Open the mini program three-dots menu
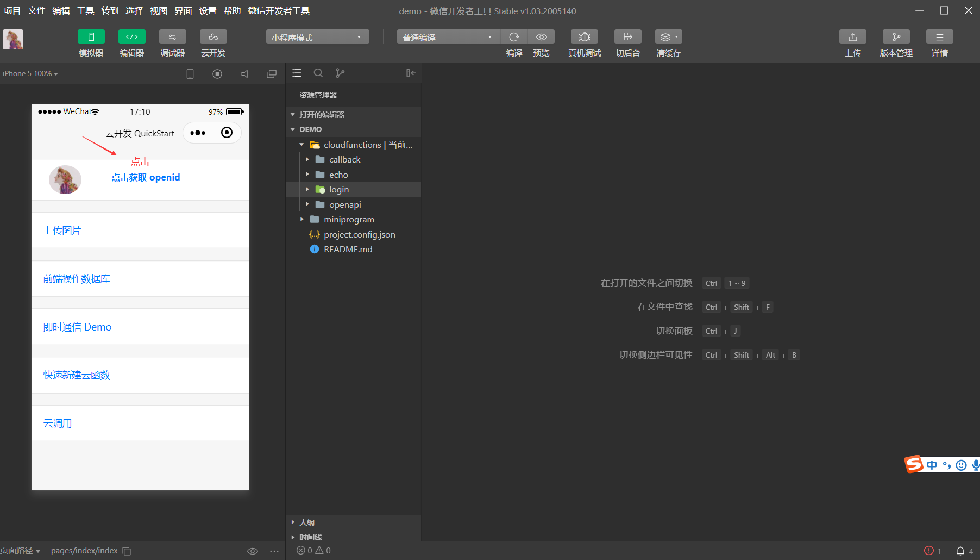980x560 pixels. pyautogui.click(x=198, y=133)
